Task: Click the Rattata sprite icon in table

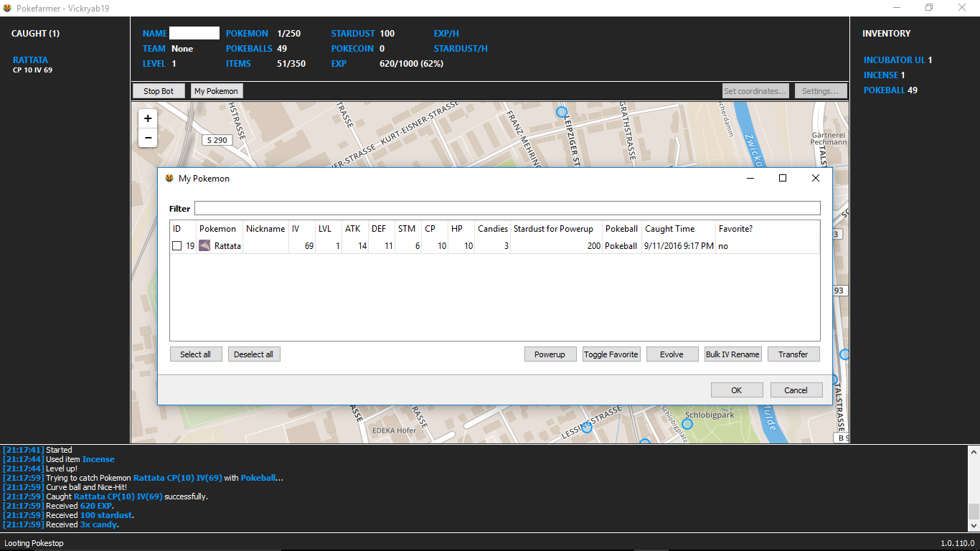Action: coord(204,246)
